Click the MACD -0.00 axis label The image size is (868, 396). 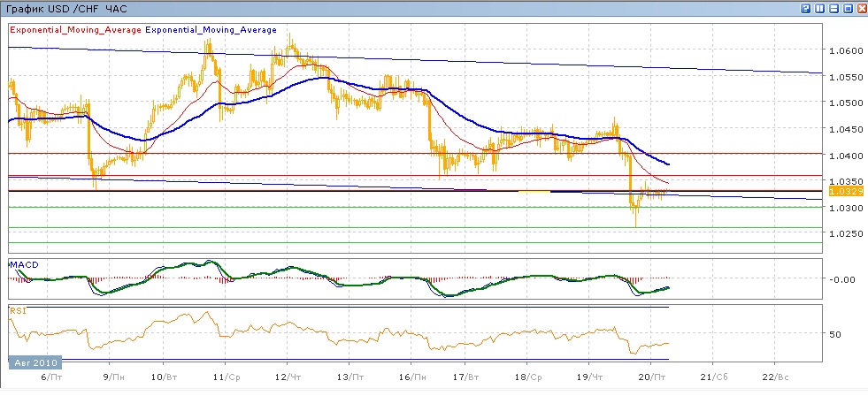pos(841,279)
